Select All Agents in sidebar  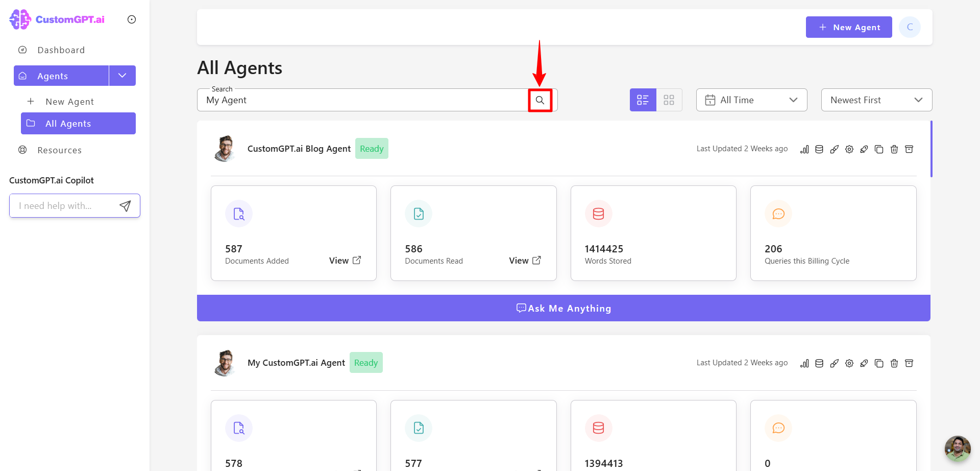click(x=78, y=124)
